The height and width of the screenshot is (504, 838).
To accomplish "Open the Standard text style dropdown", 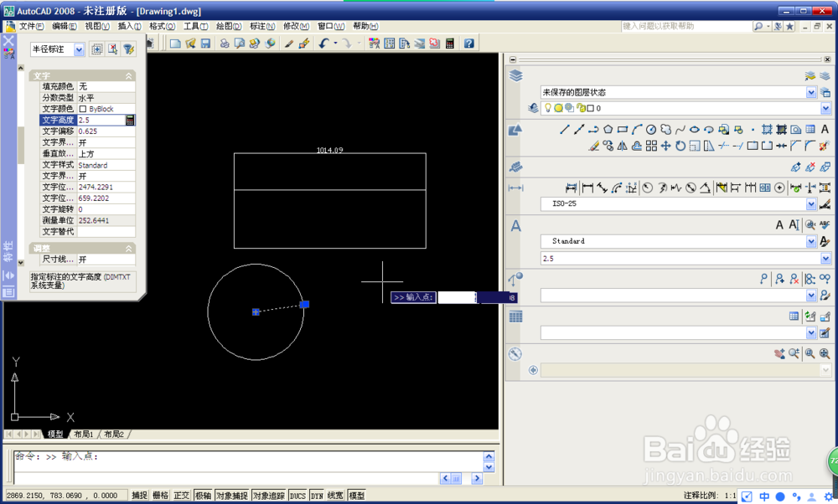I will 810,241.
